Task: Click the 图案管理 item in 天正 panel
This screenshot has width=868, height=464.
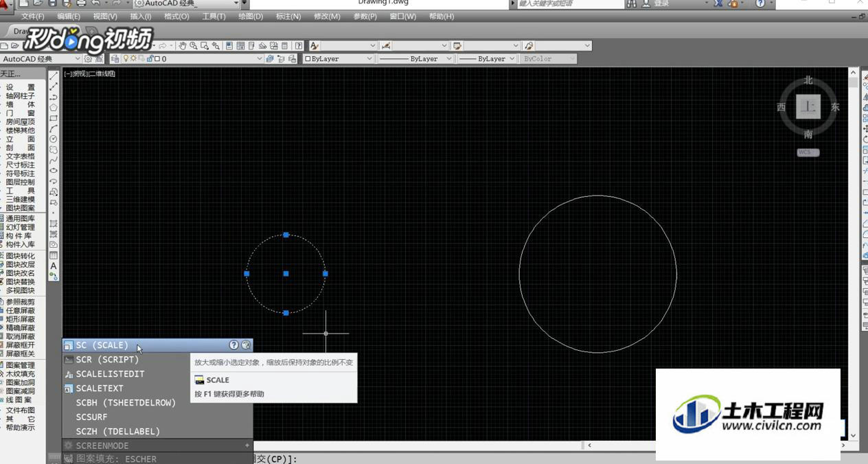Action: [x=20, y=365]
